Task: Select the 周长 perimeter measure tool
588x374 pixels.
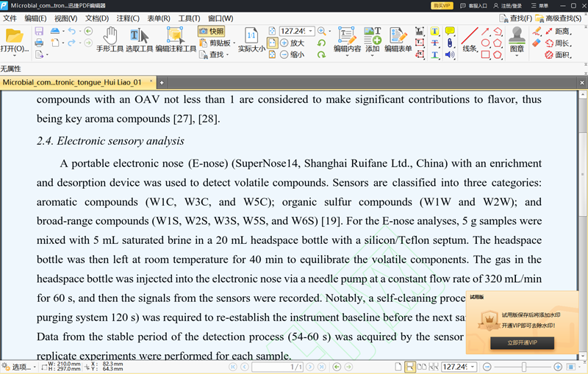Action: click(x=559, y=43)
